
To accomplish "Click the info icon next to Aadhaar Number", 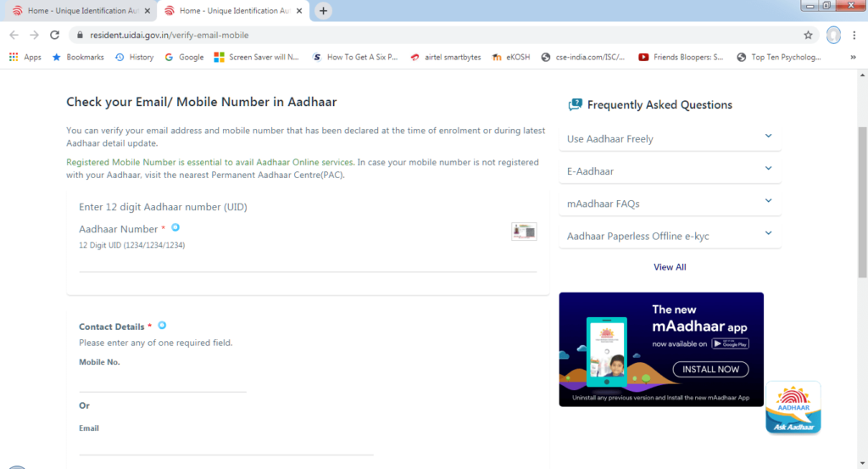I will (175, 227).
